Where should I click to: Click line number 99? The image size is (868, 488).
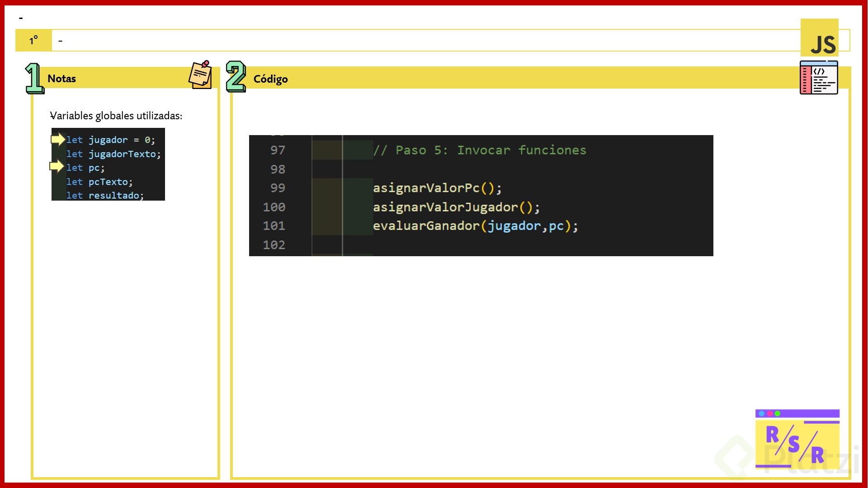(x=278, y=188)
